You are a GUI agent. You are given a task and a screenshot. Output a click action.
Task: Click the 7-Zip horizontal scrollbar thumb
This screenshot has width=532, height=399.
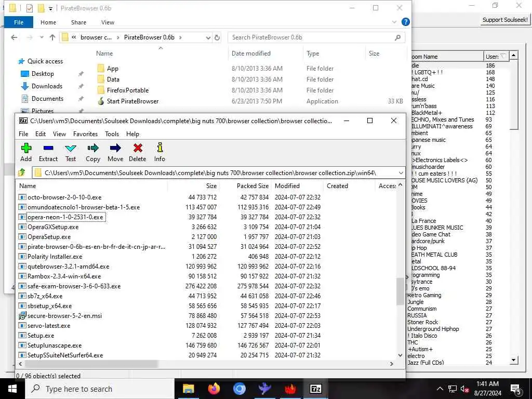[91, 364]
